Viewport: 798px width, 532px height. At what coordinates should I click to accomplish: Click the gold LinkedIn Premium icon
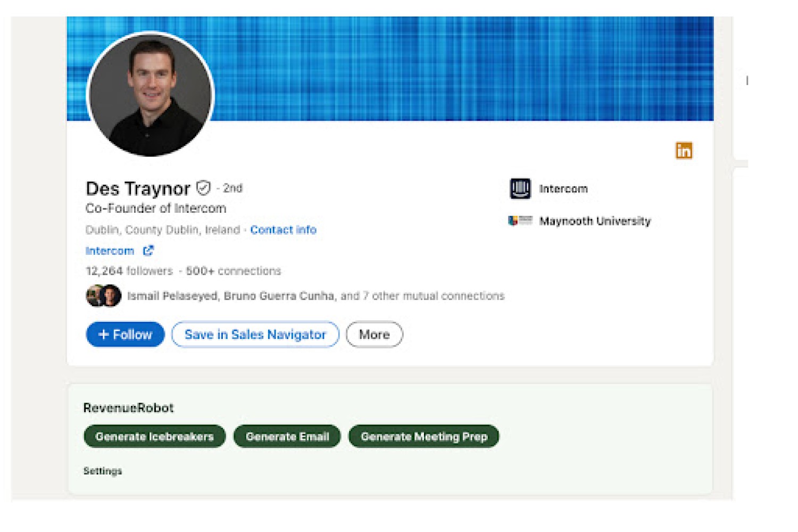point(684,151)
